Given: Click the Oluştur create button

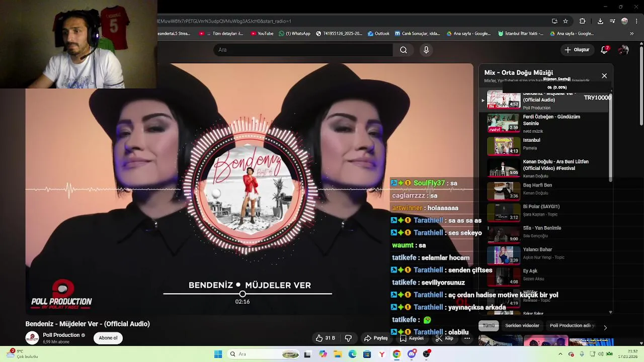Looking at the screenshot, I should point(577,50).
